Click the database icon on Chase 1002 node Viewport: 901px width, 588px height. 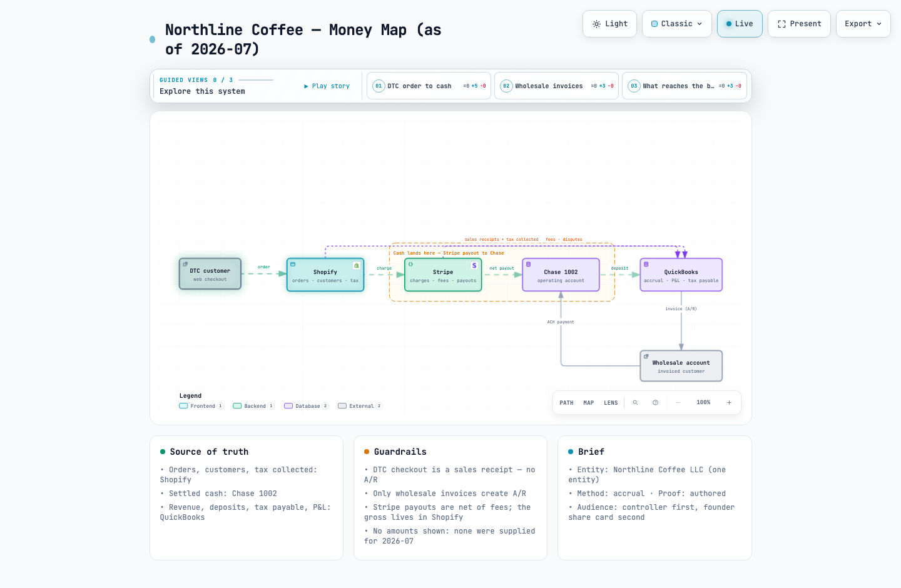click(528, 264)
